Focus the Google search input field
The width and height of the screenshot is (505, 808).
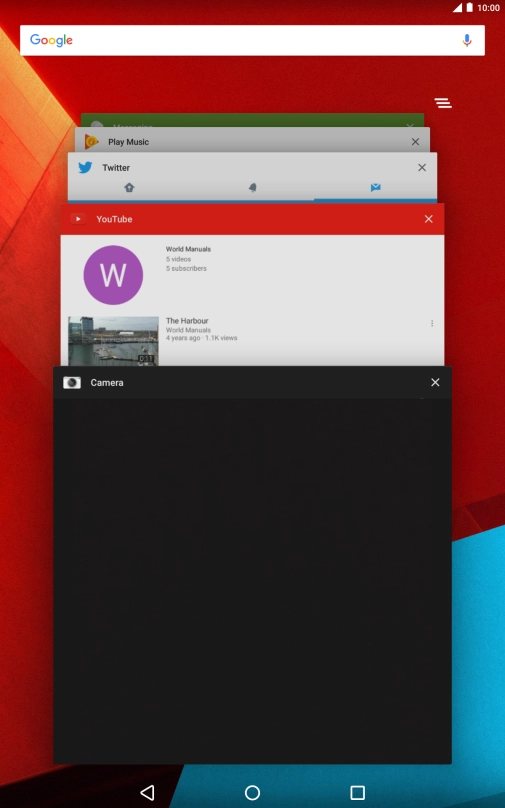pos(252,40)
